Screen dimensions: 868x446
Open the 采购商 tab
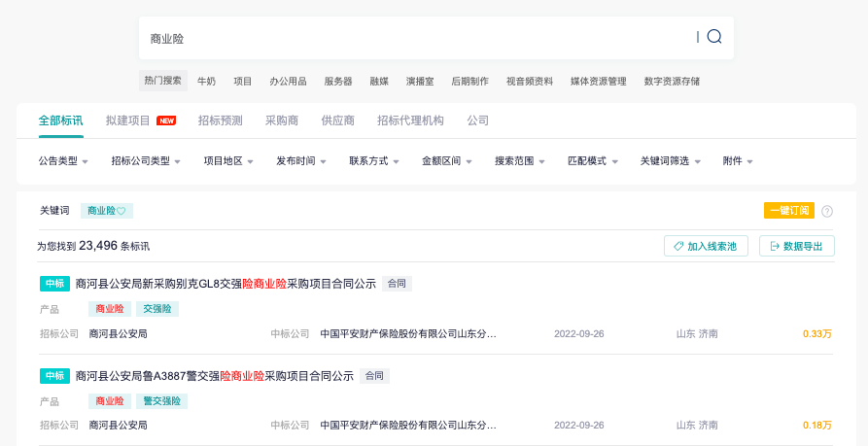282,120
